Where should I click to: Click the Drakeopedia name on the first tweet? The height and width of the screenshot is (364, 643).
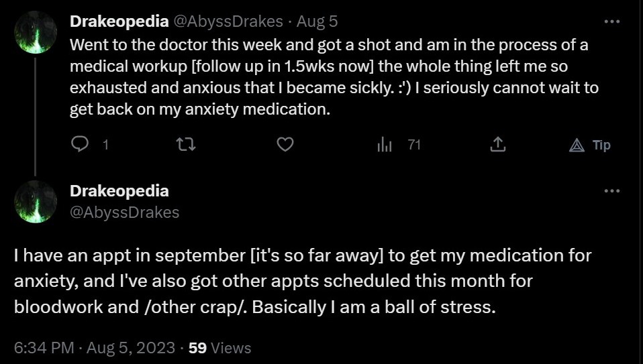pyautogui.click(x=119, y=21)
